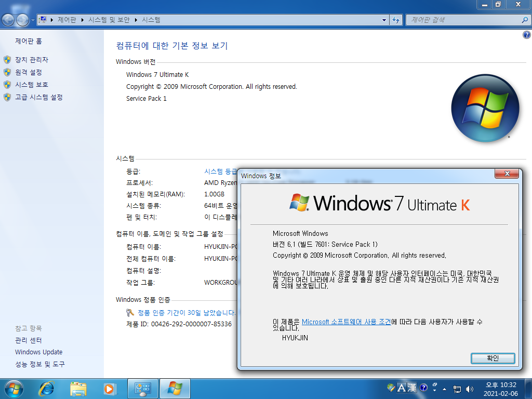Click the Back navigation arrow
The image size is (532, 399).
[8, 20]
